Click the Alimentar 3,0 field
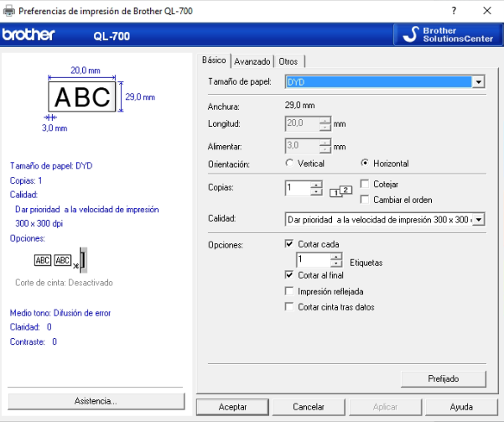Image resolution: width=504 pixels, height=422 pixels. 303,146
